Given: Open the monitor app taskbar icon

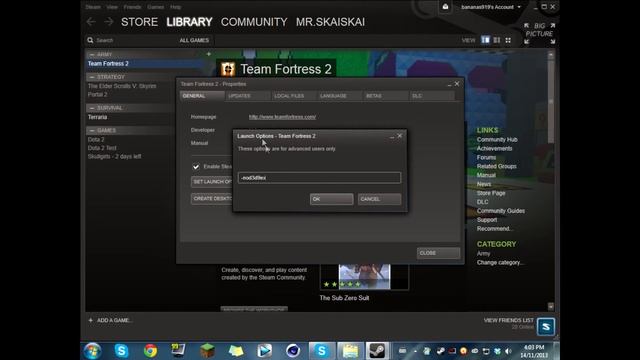Looking at the screenshot, I should click(x=178, y=351).
